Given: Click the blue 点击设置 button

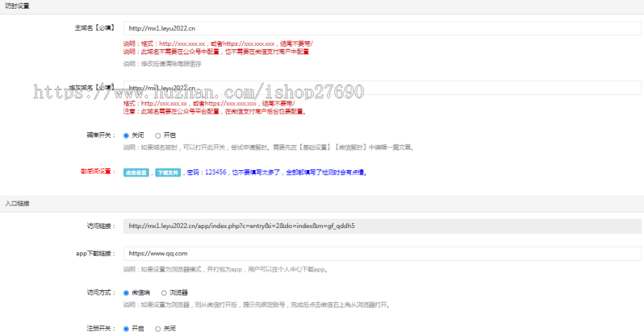Looking at the screenshot, I should [136, 173].
